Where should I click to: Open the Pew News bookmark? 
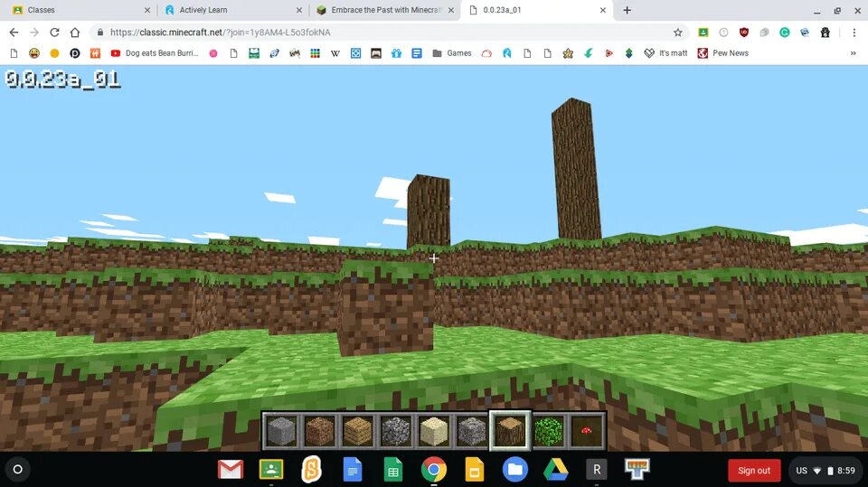tap(723, 53)
